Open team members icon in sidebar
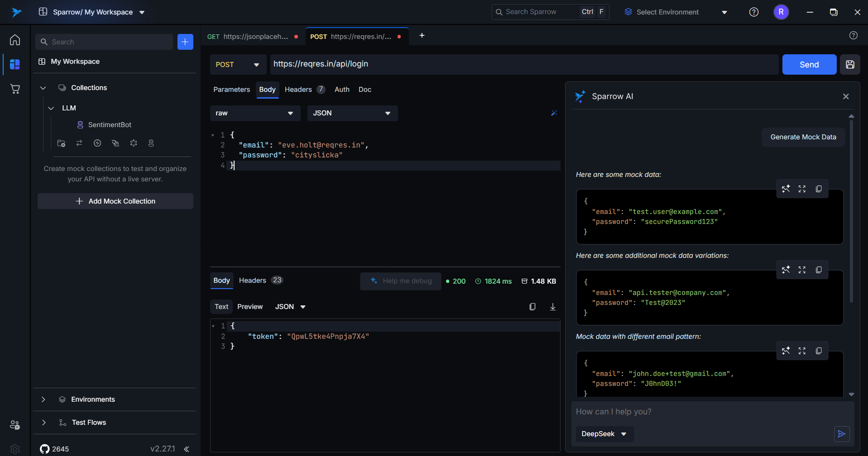 (x=15, y=425)
